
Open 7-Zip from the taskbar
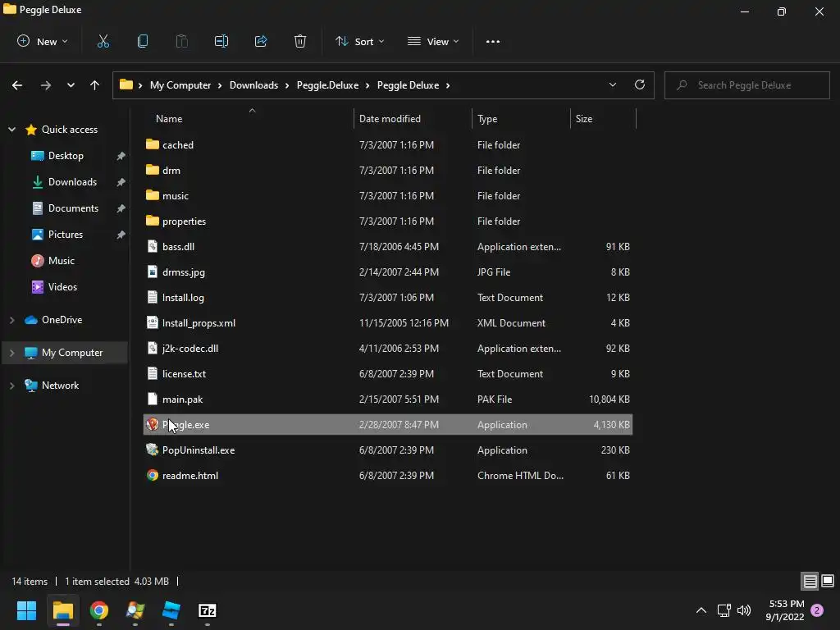click(x=208, y=610)
